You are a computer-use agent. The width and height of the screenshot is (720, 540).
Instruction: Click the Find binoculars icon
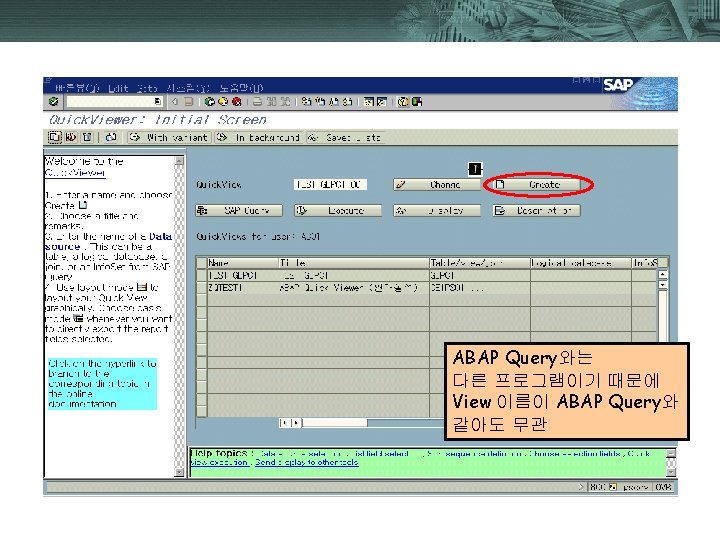pyautogui.click(x=272, y=101)
